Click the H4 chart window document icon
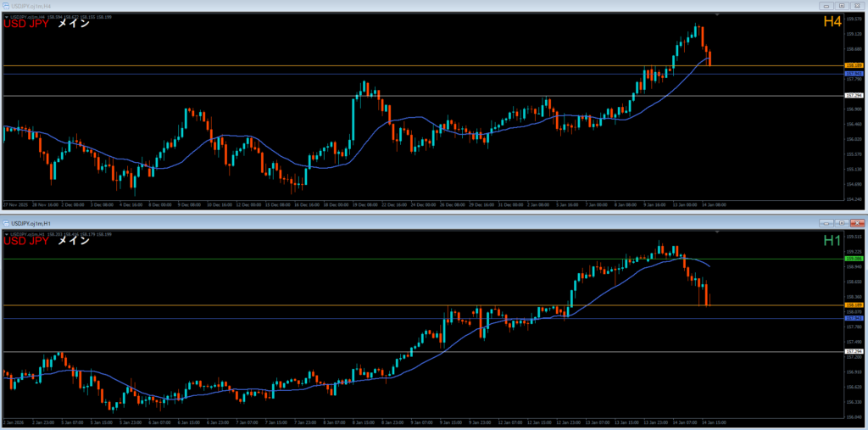The width and height of the screenshot is (868, 430). coord(7,5)
